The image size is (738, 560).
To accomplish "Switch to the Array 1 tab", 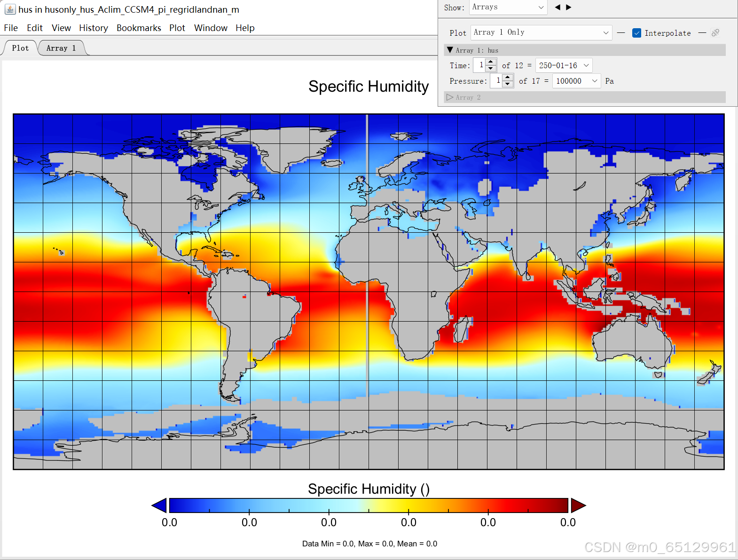I will tap(61, 48).
